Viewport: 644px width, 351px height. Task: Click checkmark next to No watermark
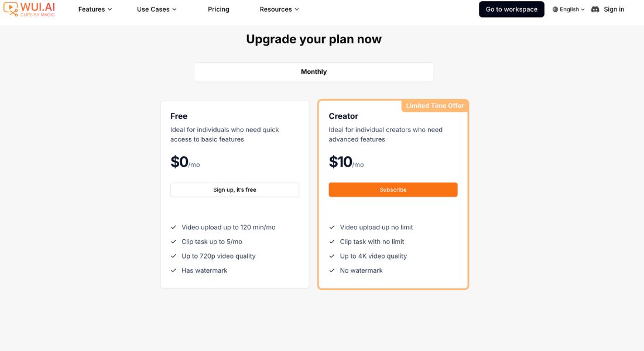(x=332, y=270)
